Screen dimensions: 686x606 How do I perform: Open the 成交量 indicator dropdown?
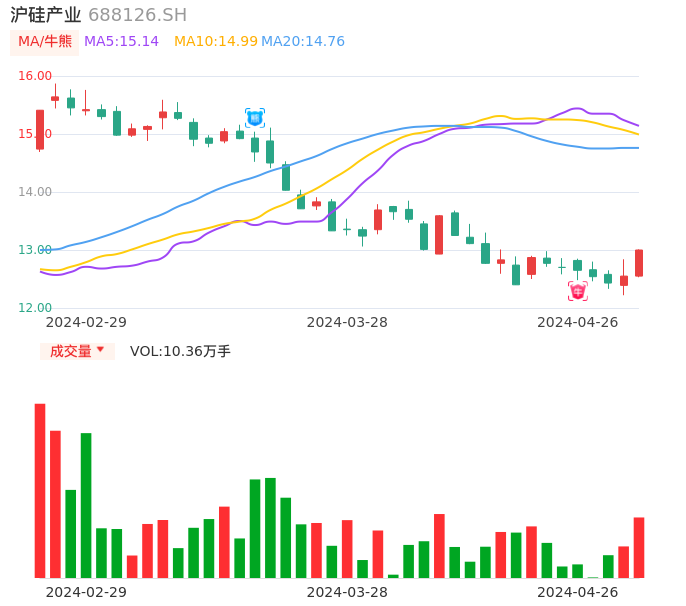(77, 351)
